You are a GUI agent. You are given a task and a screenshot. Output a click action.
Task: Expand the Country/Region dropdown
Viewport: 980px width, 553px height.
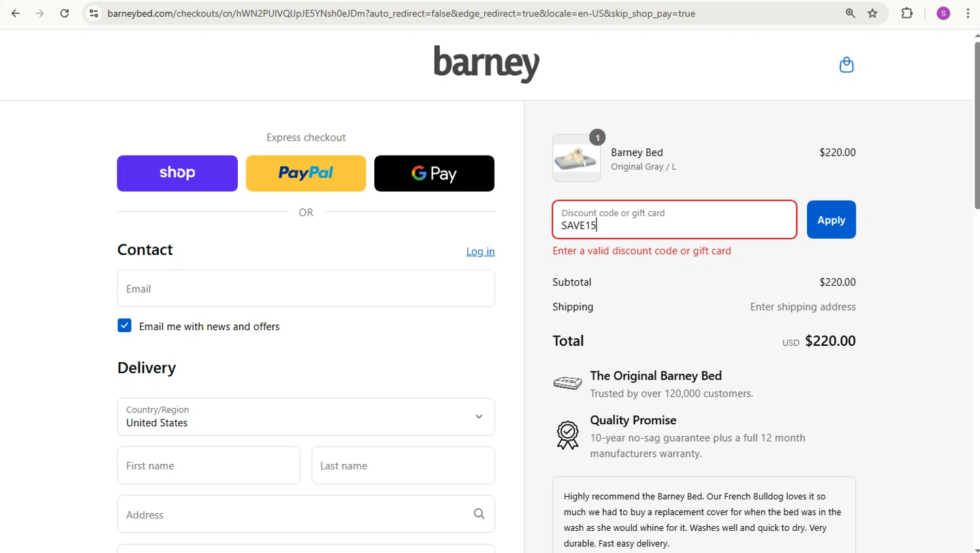click(x=306, y=417)
